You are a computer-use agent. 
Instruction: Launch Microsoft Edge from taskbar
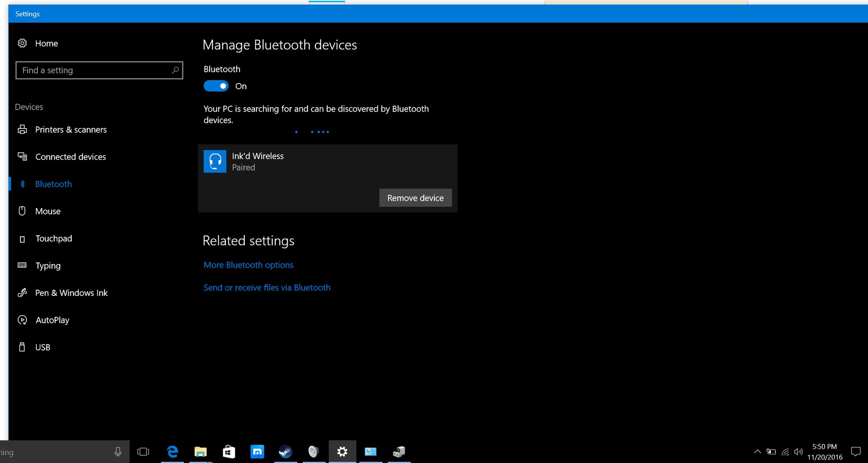click(x=172, y=452)
